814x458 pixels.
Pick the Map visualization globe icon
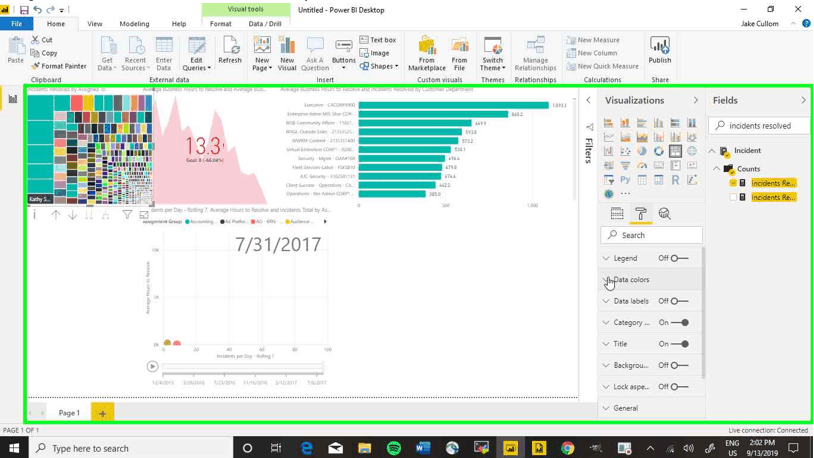click(x=691, y=151)
